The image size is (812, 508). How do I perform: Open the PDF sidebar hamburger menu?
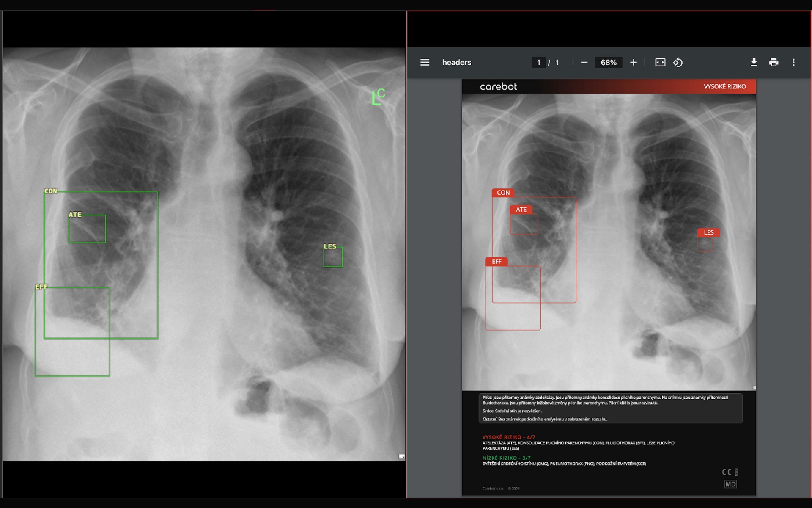coord(425,63)
